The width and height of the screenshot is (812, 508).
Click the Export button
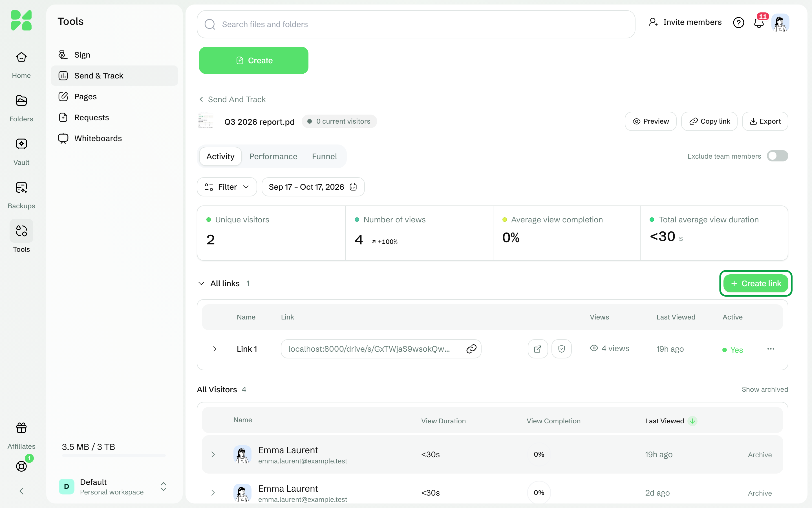click(765, 121)
